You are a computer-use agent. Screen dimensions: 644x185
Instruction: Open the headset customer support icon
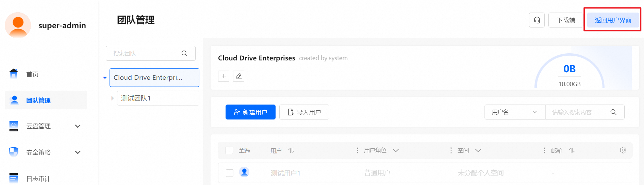pos(537,20)
